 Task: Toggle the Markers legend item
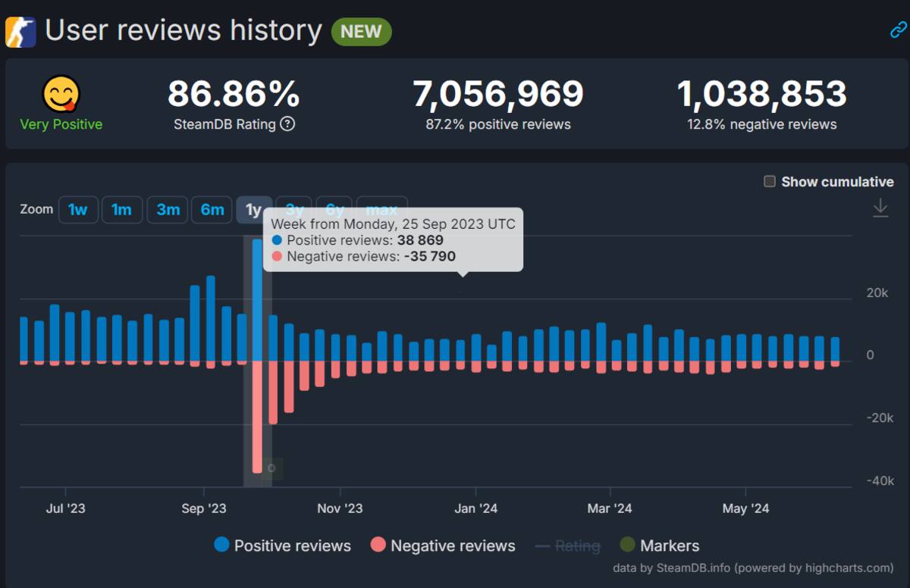coord(660,546)
